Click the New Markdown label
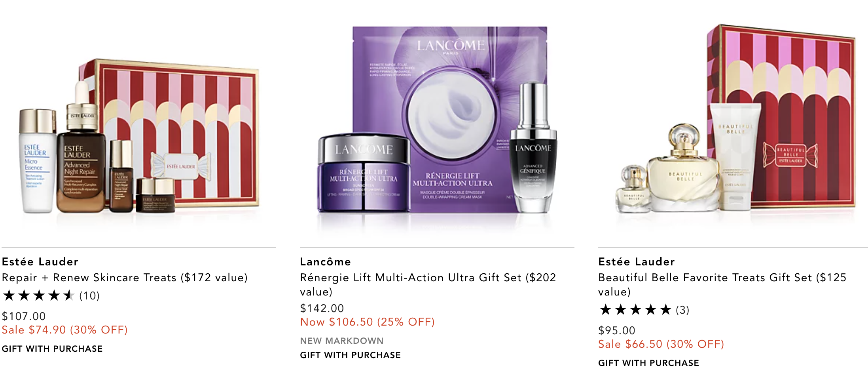This screenshot has height=366, width=868. pos(342,341)
